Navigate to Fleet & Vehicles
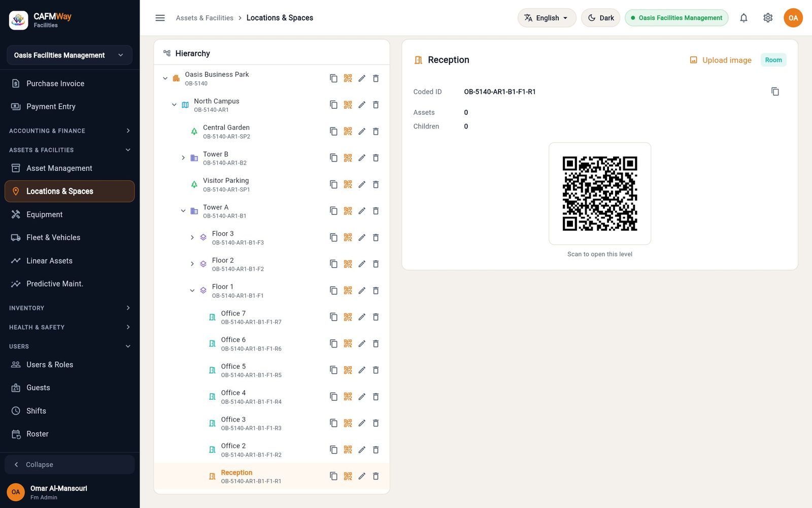The image size is (812, 508). [70, 237]
